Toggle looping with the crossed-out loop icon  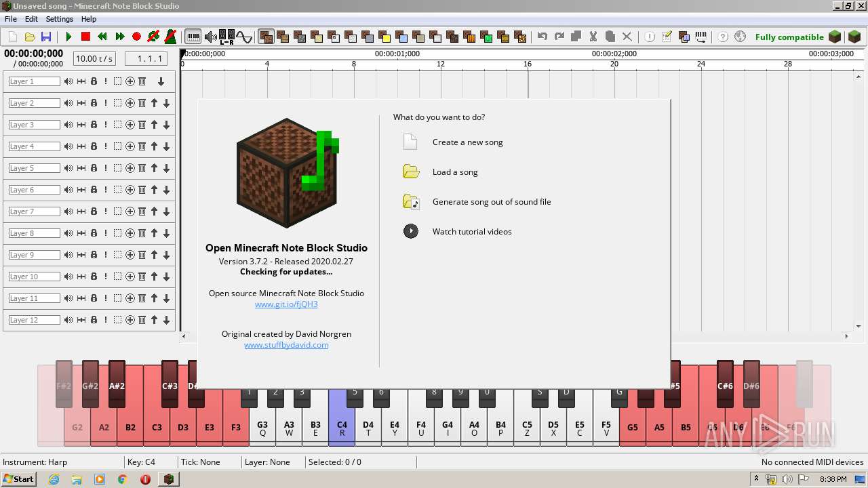tap(153, 37)
